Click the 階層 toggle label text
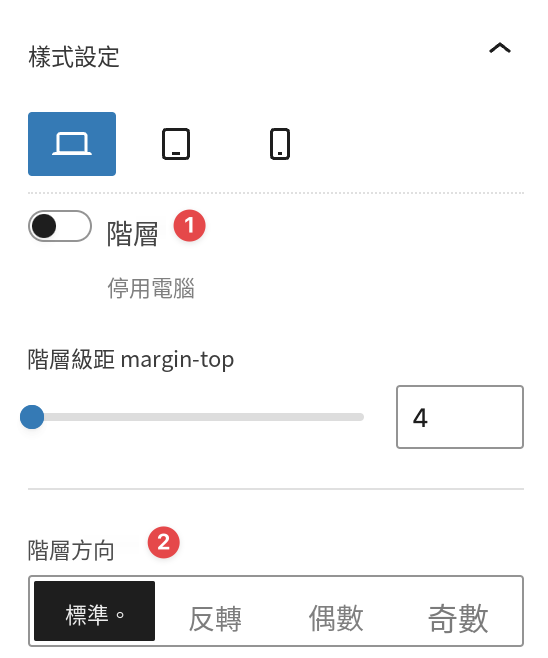The width and height of the screenshot is (548, 658). (133, 234)
